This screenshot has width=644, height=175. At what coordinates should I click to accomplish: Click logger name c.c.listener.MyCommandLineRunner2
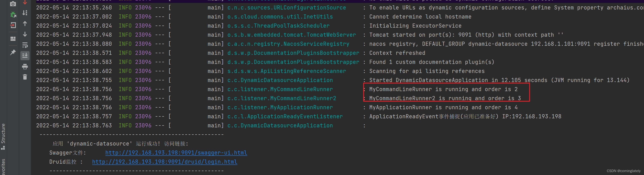[x=282, y=98]
